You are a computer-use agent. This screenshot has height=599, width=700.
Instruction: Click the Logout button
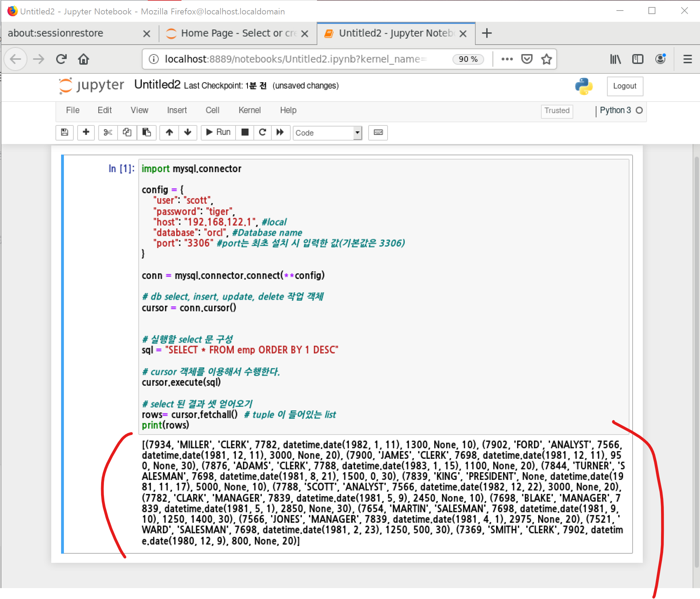pos(625,86)
